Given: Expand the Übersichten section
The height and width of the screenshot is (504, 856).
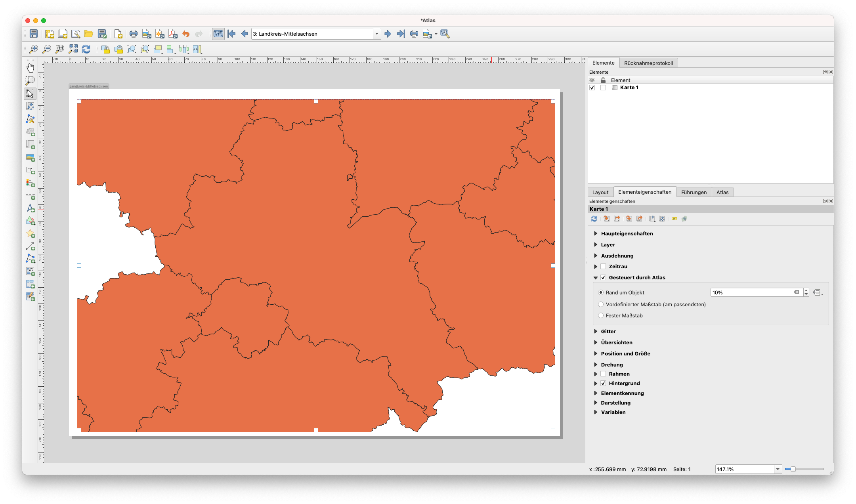Looking at the screenshot, I should click(596, 342).
